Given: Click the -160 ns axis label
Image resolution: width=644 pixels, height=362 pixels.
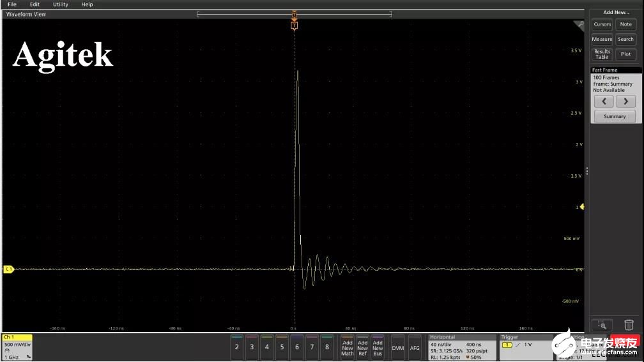Looking at the screenshot, I should click(57, 328).
